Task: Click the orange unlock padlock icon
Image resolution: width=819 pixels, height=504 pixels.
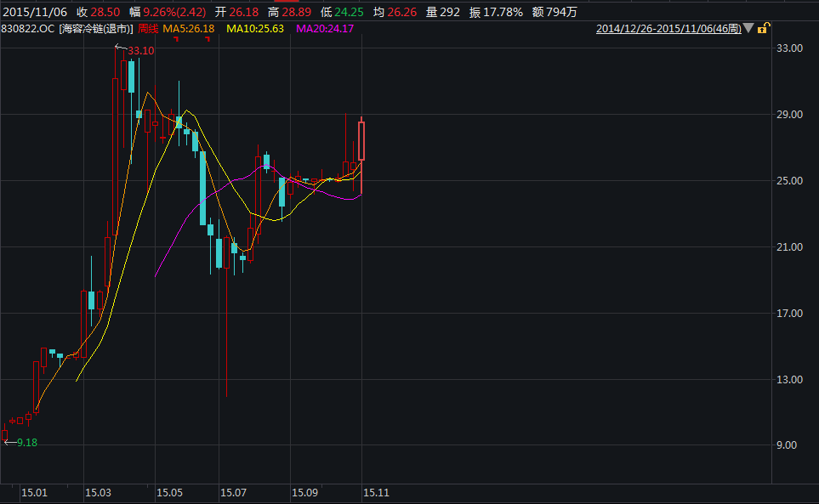Action: [763, 29]
